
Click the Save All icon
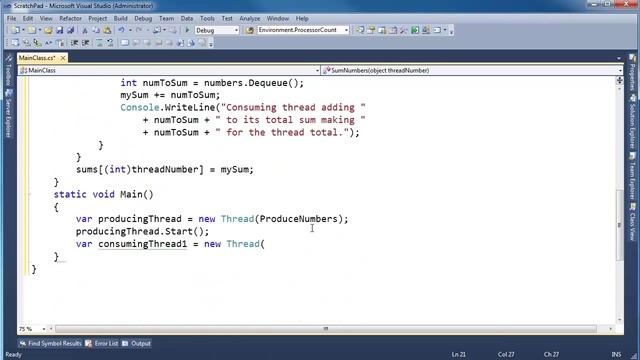click(71, 30)
